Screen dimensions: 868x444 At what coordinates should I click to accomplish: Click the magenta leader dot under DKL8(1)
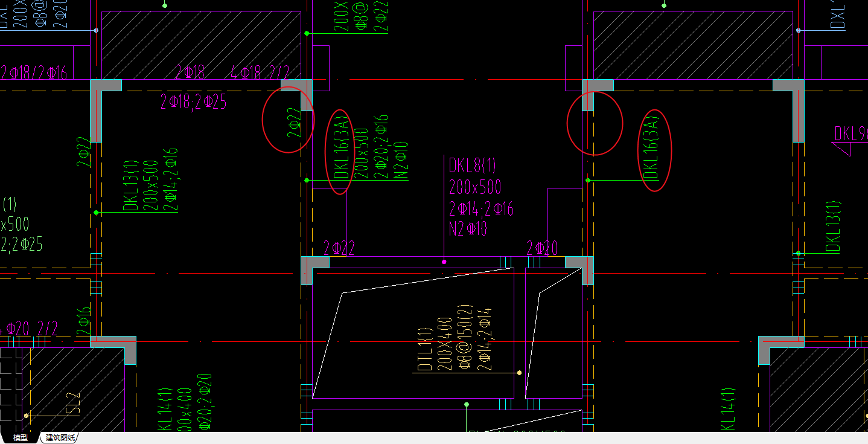pyautogui.click(x=444, y=262)
